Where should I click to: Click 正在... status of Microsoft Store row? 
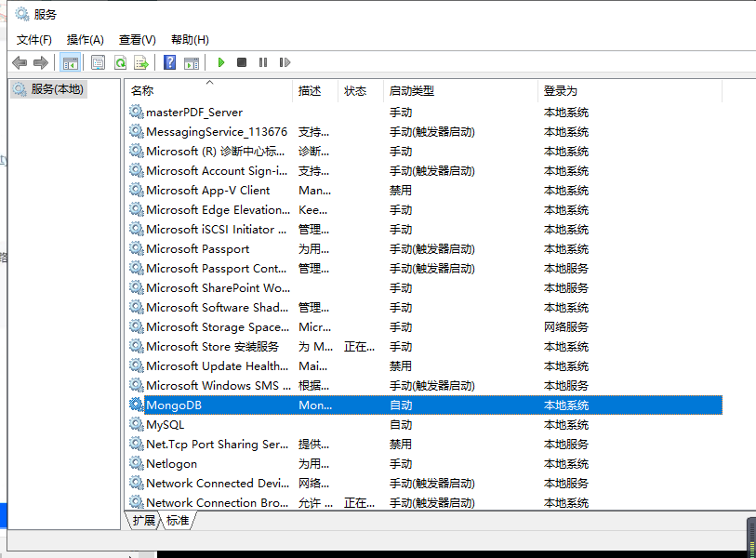359,347
